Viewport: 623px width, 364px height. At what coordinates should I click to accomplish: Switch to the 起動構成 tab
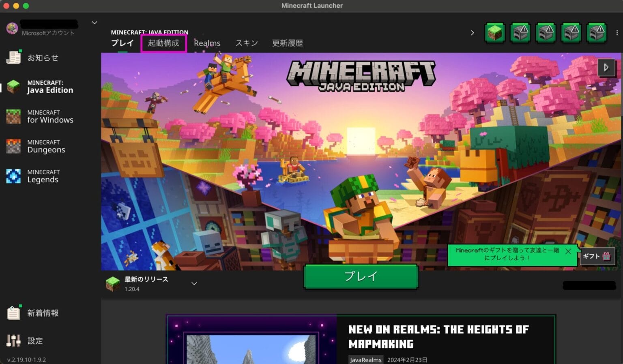(163, 43)
